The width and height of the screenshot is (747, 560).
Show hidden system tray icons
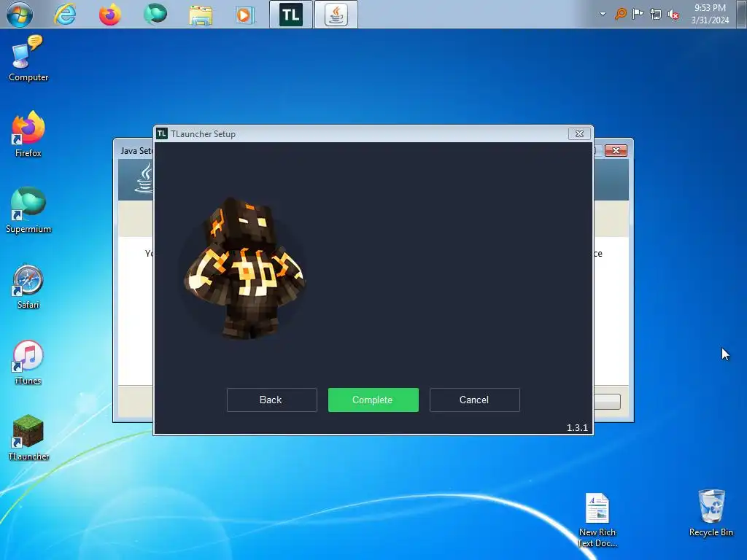pos(603,14)
